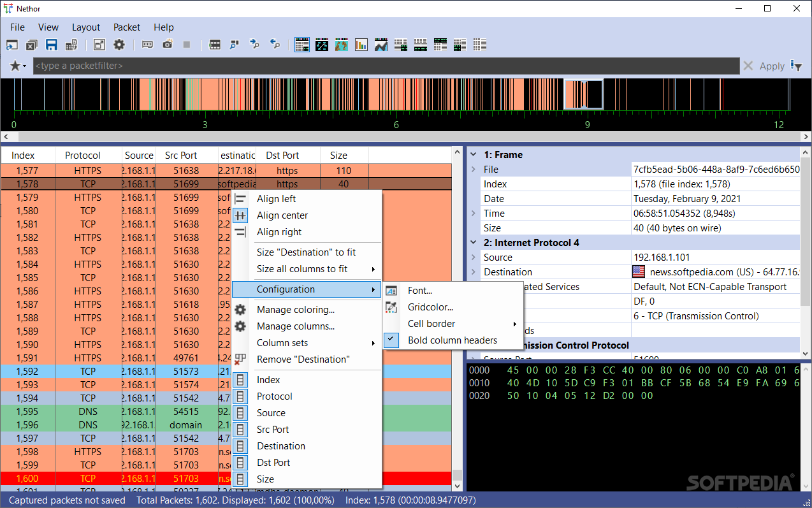Click the find packet toolbar icon

(235, 45)
